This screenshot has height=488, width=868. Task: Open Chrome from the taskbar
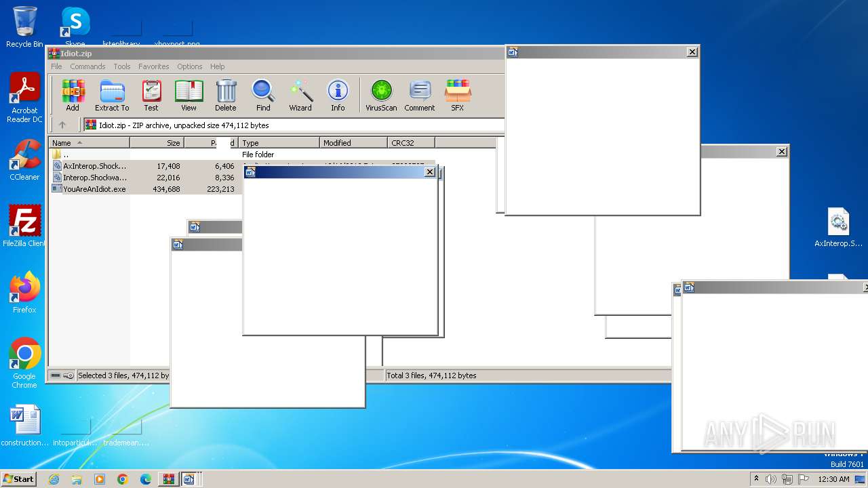coord(122,479)
